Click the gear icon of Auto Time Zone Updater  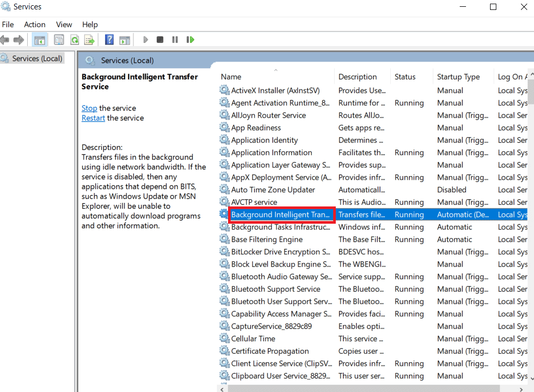[224, 189]
